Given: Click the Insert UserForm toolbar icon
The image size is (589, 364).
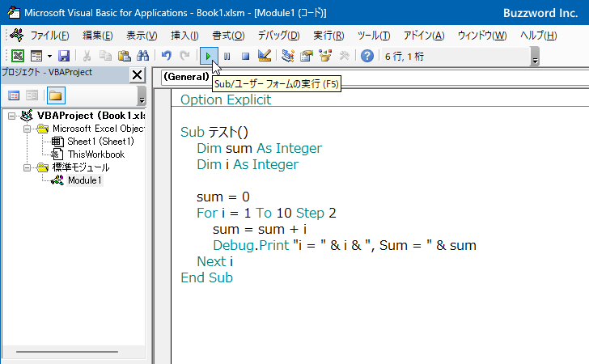Looking at the screenshot, I should [x=36, y=56].
